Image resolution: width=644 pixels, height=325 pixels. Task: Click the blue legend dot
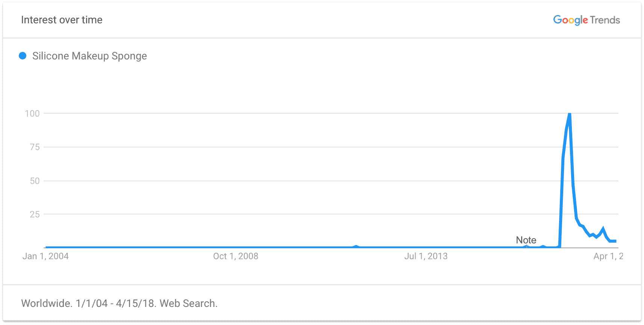(x=23, y=56)
